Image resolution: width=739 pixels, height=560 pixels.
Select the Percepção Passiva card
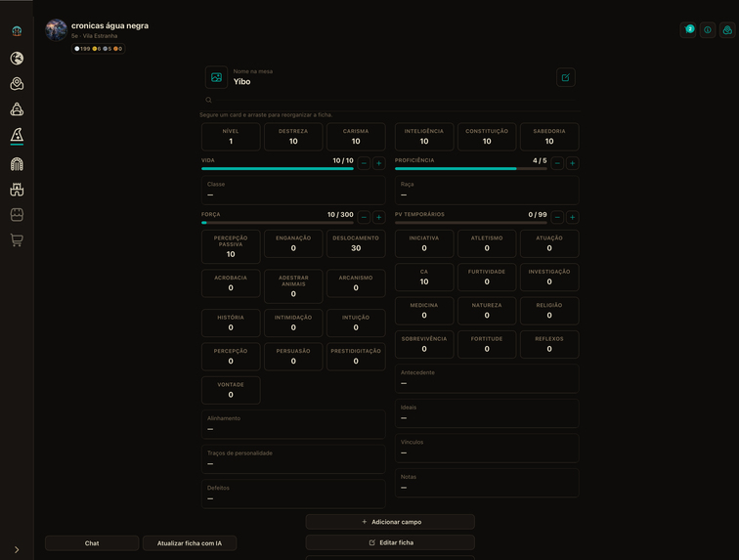coord(231,246)
